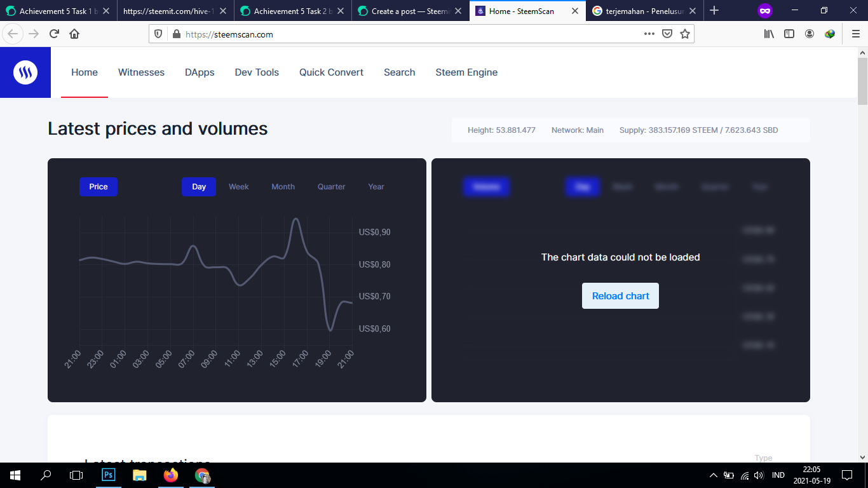Viewport: 868px width, 488px height.
Task: Click the Price chart button
Action: click(98, 187)
